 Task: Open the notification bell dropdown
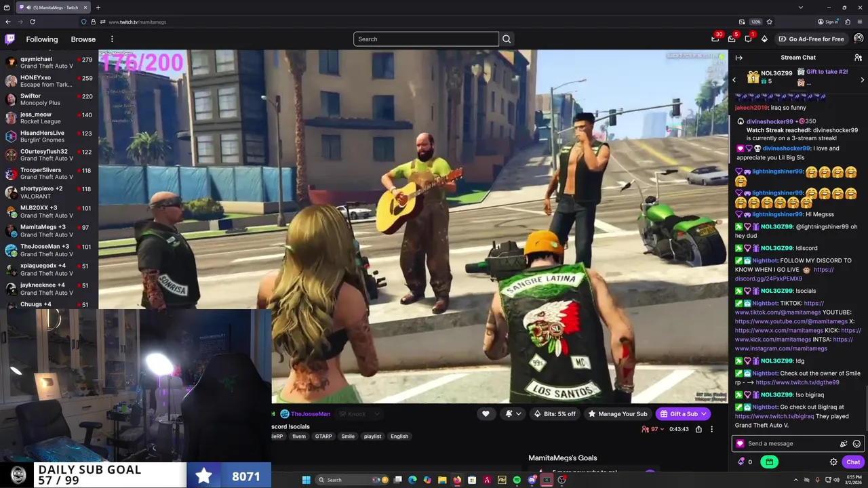click(513, 413)
